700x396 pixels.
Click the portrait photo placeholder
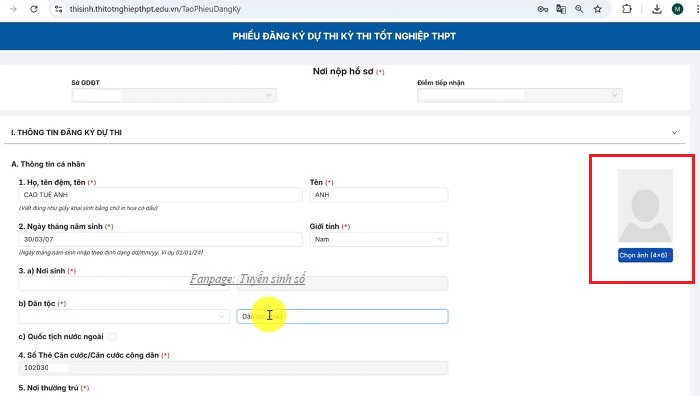point(645,206)
